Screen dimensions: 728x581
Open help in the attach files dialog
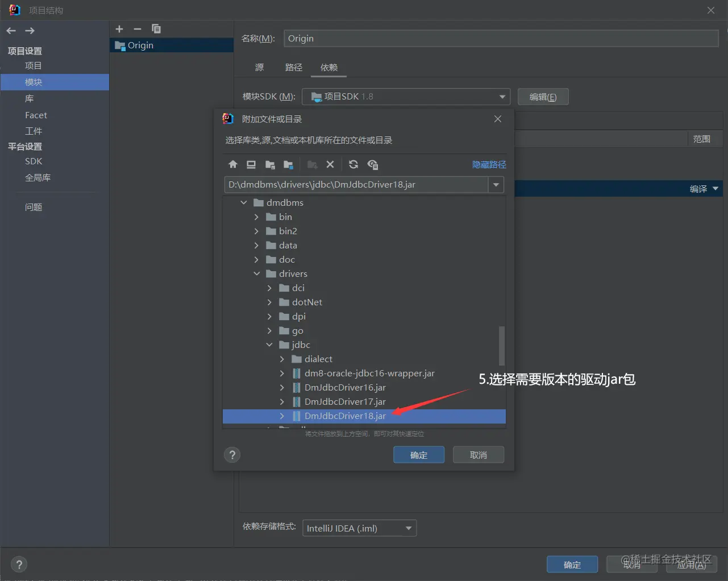(x=232, y=455)
